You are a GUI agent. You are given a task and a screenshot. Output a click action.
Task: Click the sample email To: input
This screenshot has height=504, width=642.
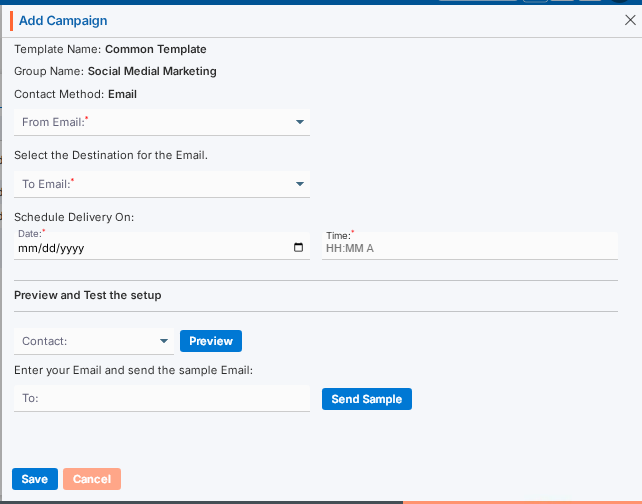pyautogui.click(x=162, y=398)
